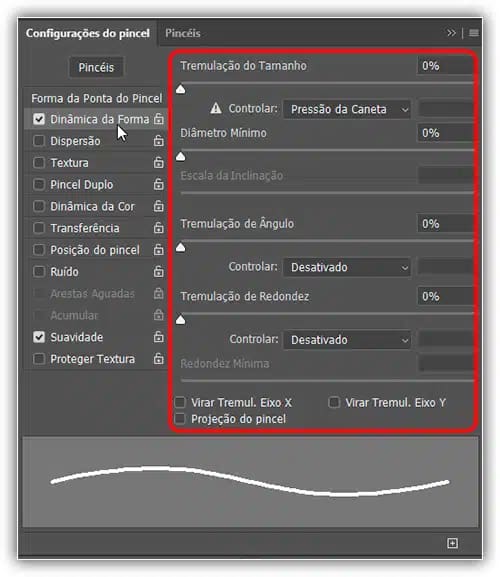Click Tremulação de Ângulo percent field
Screen dimensions: 500x577
tap(445, 224)
